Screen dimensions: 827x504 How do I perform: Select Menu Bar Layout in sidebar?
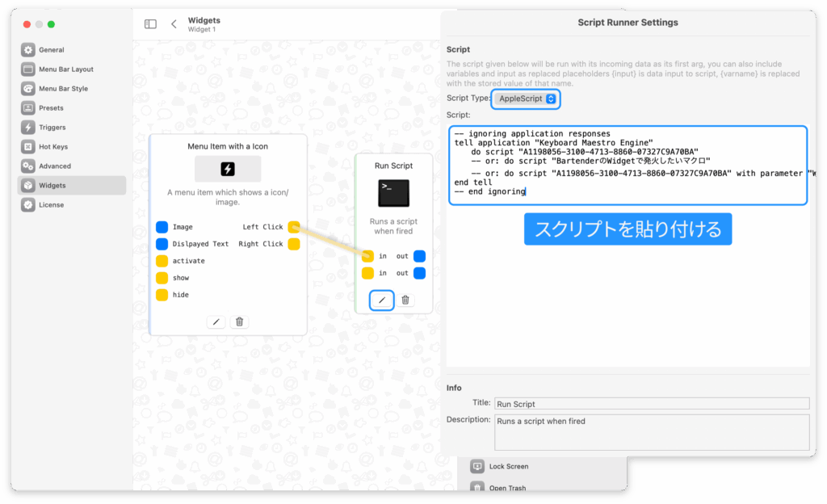point(65,69)
